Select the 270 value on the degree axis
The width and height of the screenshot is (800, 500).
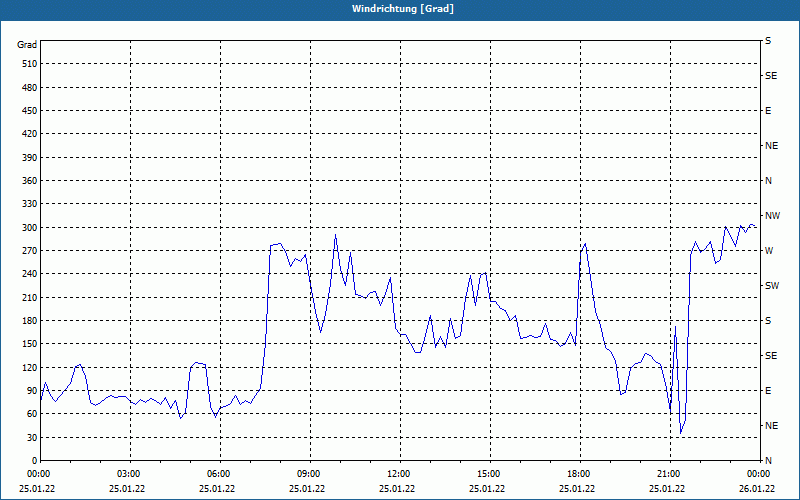point(30,251)
